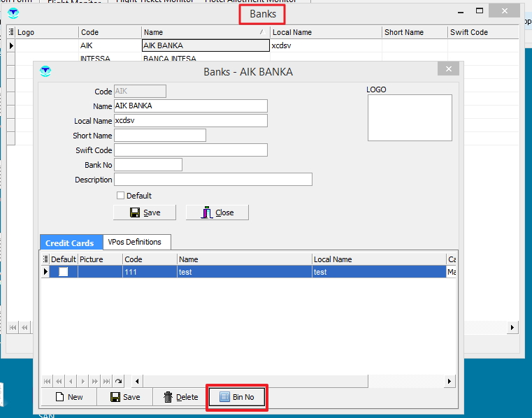Click the next page navigator arrow for credit cards

coord(94,381)
